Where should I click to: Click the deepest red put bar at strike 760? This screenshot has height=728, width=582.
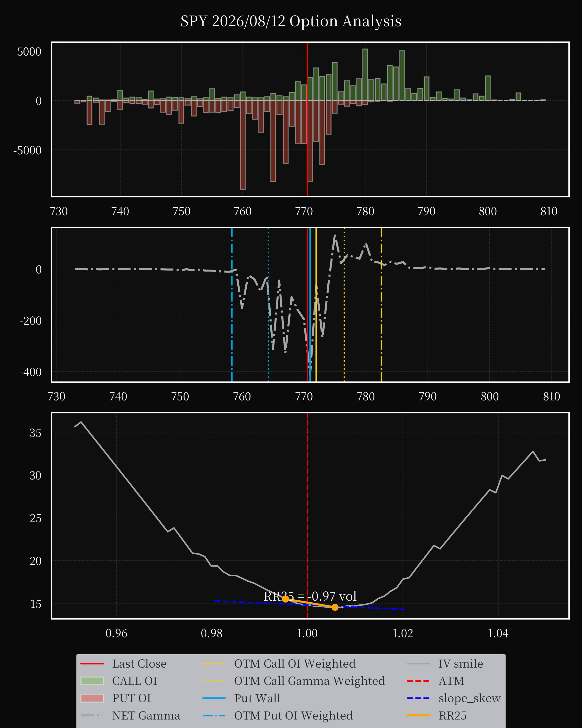tap(242, 145)
